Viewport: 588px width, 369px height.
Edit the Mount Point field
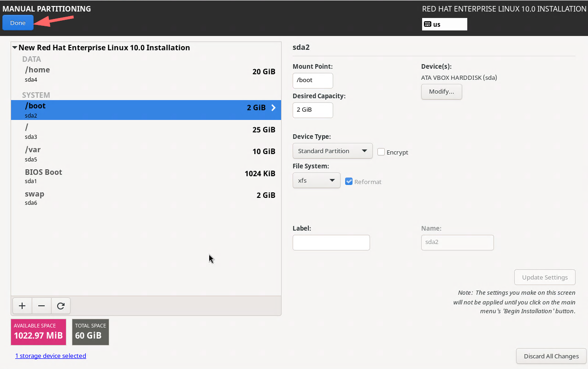pyautogui.click(x=312, y=80)
